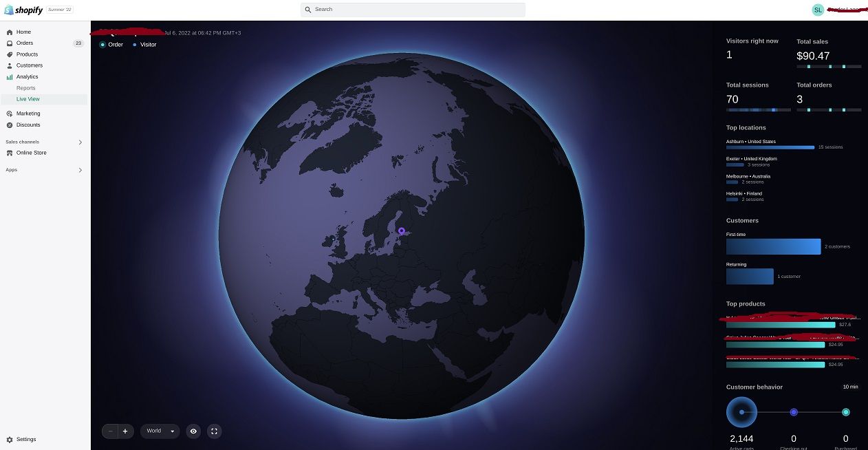The width and height of the screenshot is (868, 450).
Task: Click the Visitors right now value 1
Action: (x=729, y=55)
